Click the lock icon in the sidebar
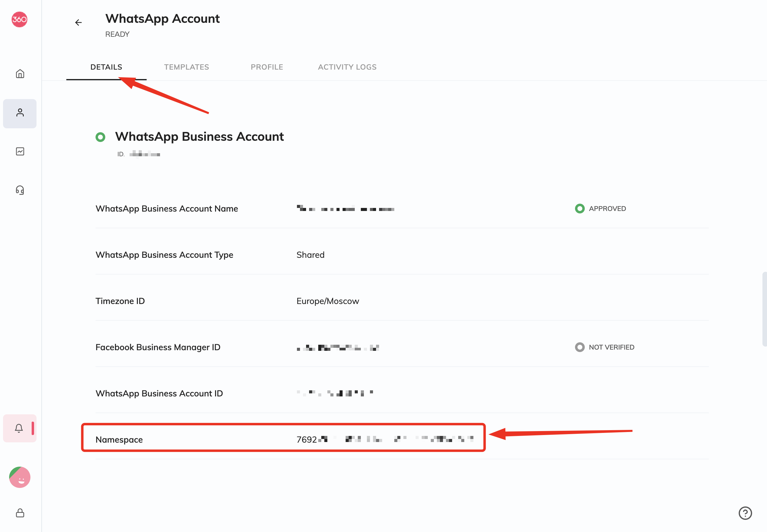Viewport: 767px width, 532px height. [20, 513]
